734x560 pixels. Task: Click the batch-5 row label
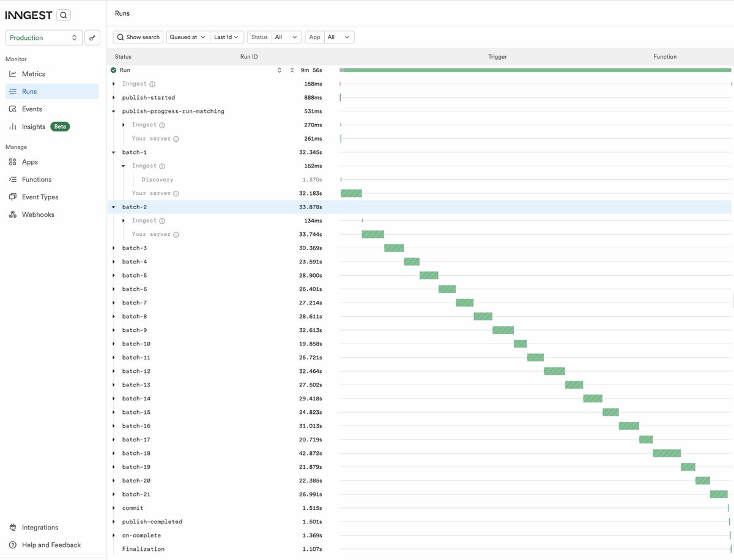(135, 276)
